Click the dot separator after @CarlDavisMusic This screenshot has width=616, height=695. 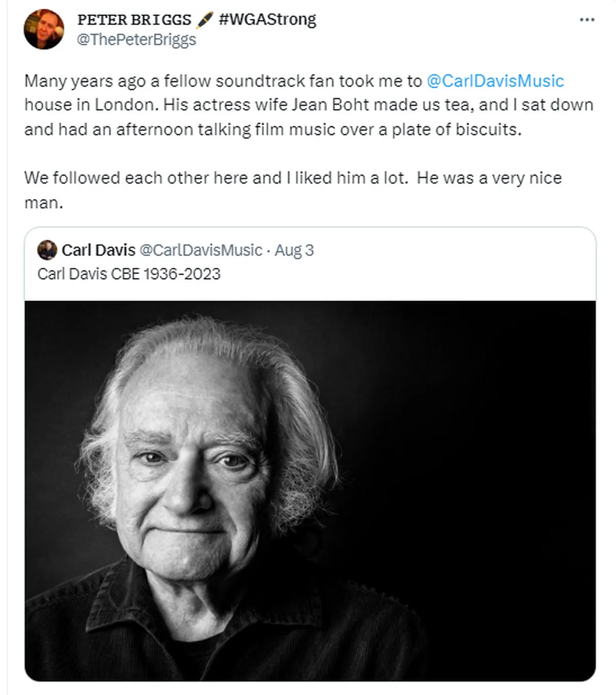269,250
